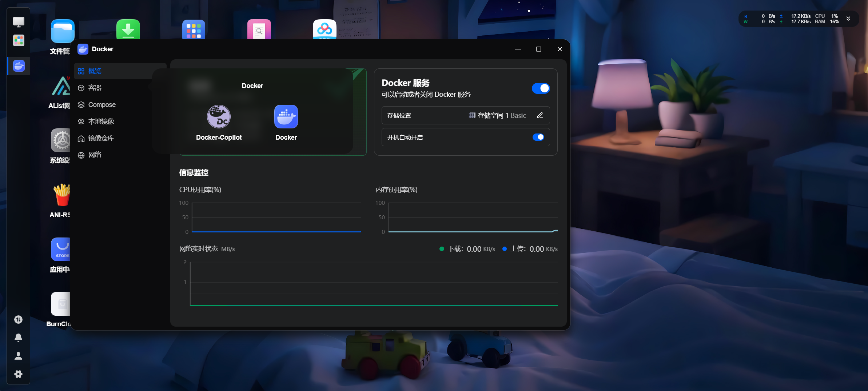868x391 pixels.
Task: Close the Docker window
Action: pyautogui.click(x=560, y=49)
